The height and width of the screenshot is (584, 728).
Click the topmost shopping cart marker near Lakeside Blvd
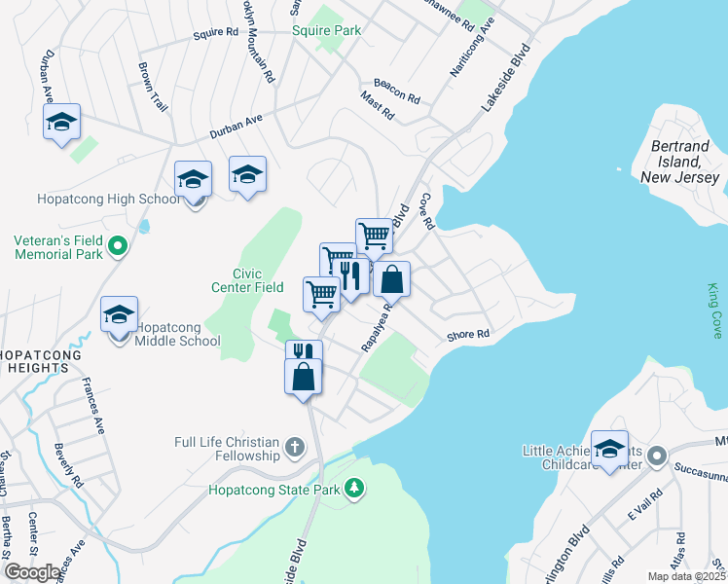coord(374,237)
